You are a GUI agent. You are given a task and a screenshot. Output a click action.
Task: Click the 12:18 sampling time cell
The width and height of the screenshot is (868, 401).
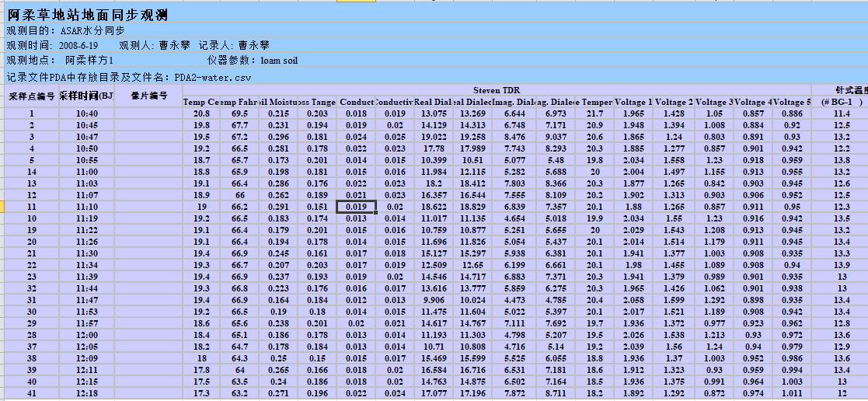pos(87,393)
